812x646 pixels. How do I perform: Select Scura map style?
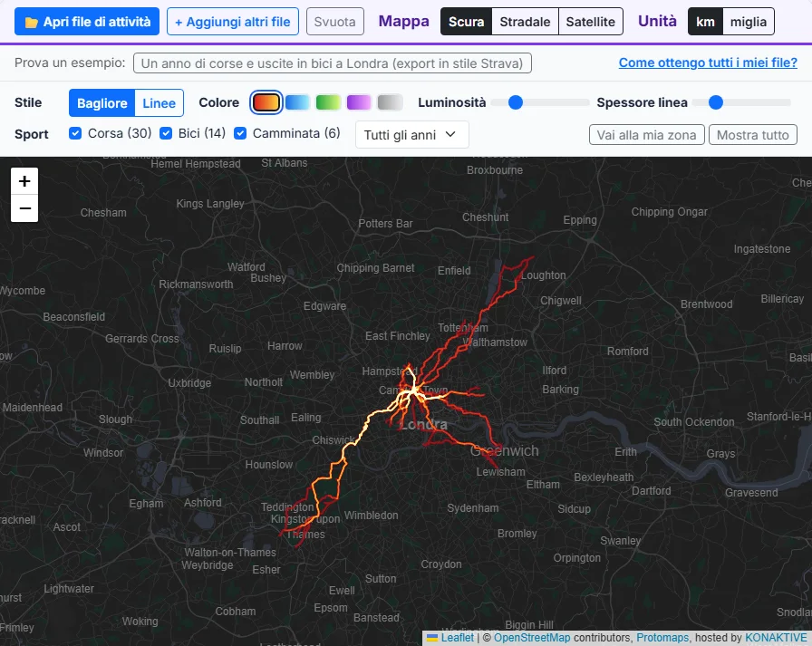click(466, 22)
